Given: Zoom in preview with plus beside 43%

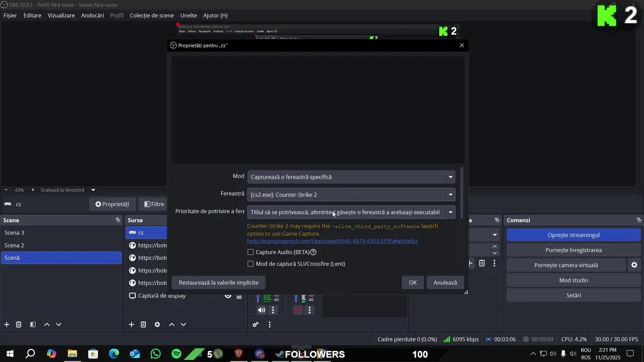Looking at the screenshot, I should pyautogui.click(x=33, y=190).
